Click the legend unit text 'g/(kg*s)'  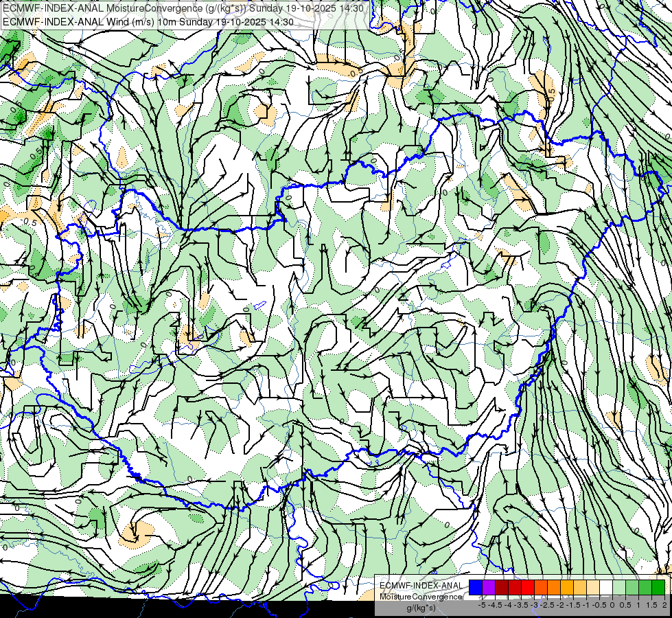click(421, 608)
